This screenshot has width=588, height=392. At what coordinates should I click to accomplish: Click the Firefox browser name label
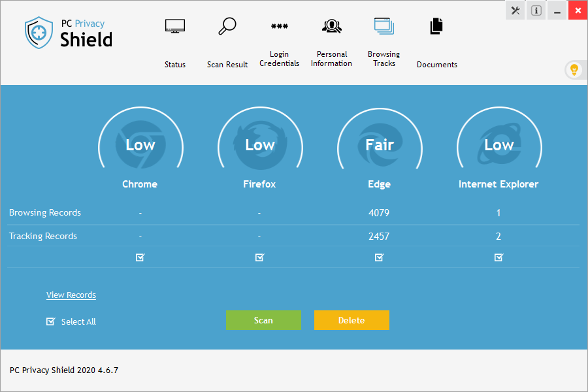(x=259, y=184)
